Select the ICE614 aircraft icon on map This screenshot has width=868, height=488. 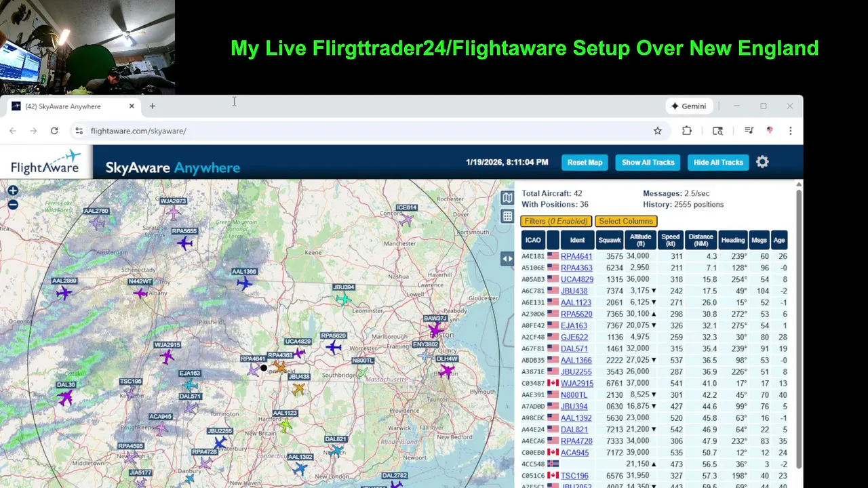tap(406, 220)
